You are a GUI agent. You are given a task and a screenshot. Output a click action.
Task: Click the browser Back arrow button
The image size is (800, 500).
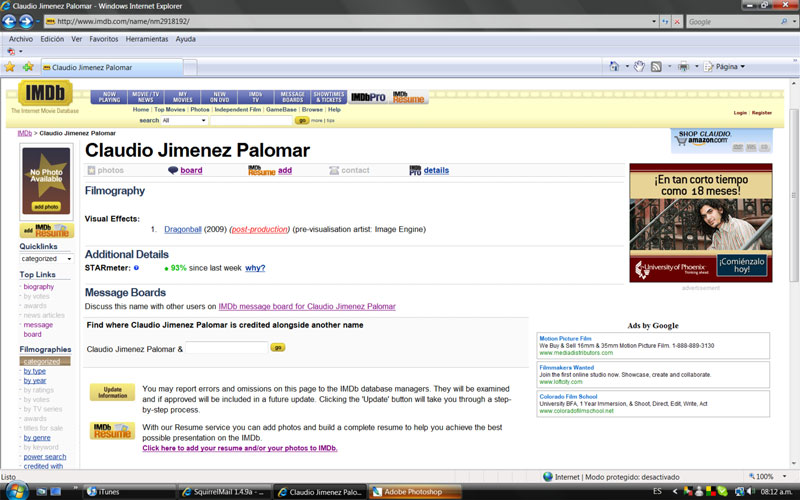[11, 21]
